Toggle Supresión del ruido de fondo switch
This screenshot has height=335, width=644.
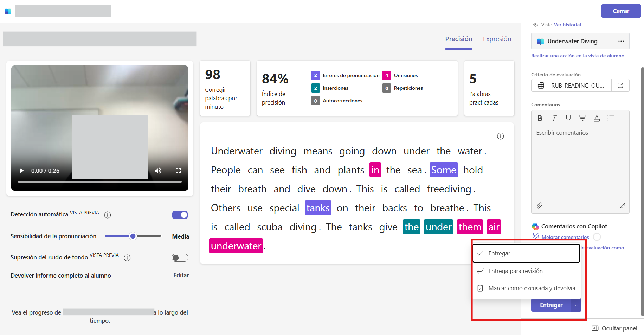point(180,258)
